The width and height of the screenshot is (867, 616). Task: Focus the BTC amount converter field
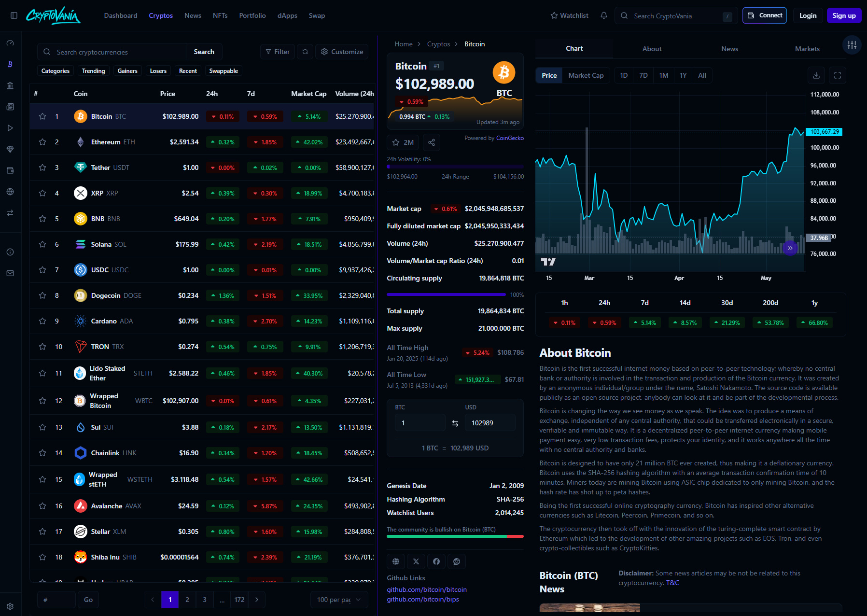(420, 423)
